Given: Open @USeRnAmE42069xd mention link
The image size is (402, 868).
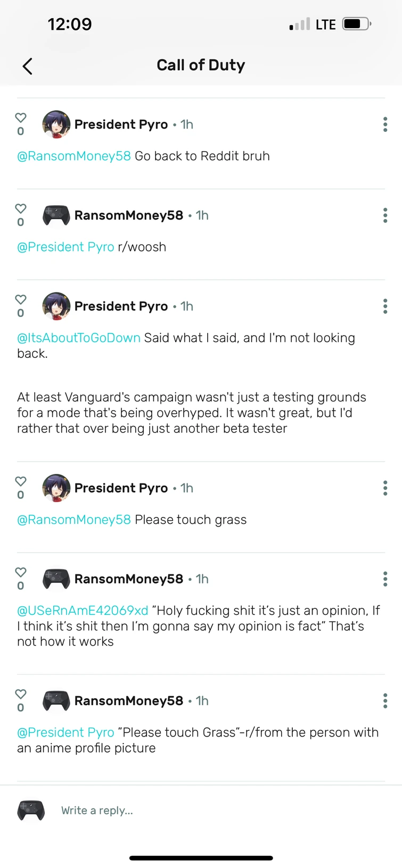Looking at the screenshot, I should coord(83,611).
